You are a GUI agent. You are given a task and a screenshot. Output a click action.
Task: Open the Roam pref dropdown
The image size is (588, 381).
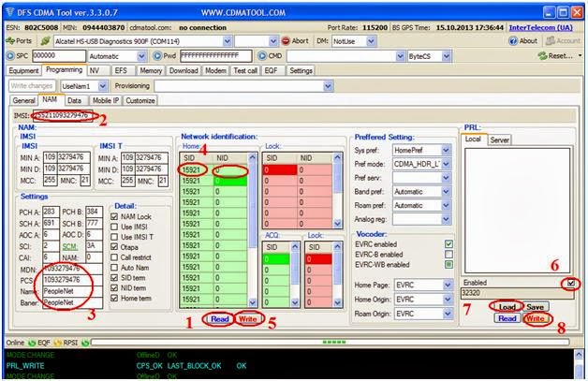tap(446, 206)
